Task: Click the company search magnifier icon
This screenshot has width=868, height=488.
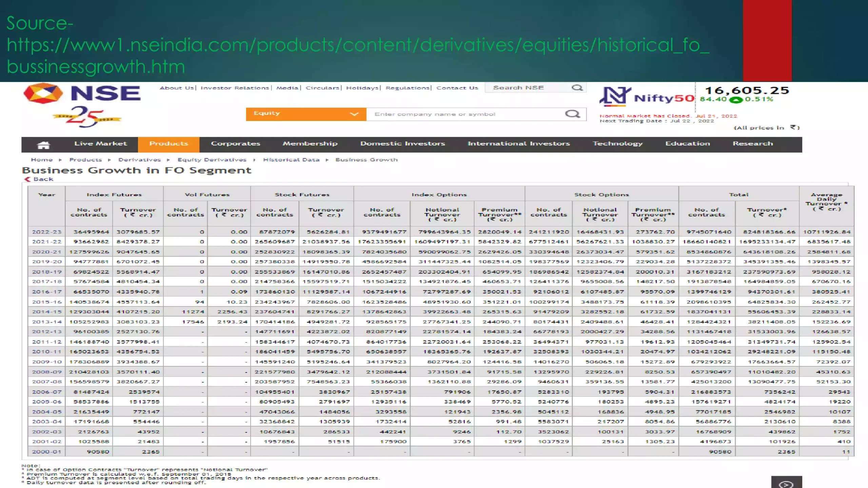Action: [573, 114]
